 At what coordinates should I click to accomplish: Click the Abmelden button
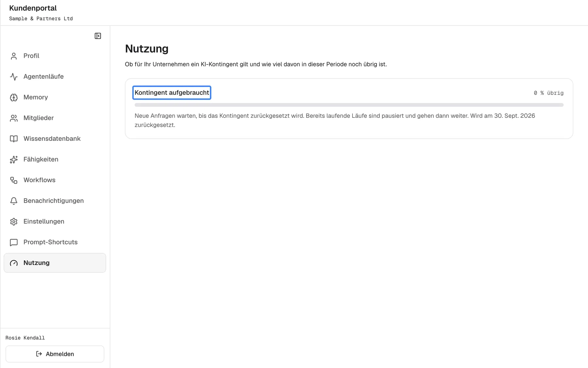(x=55, y=354)
